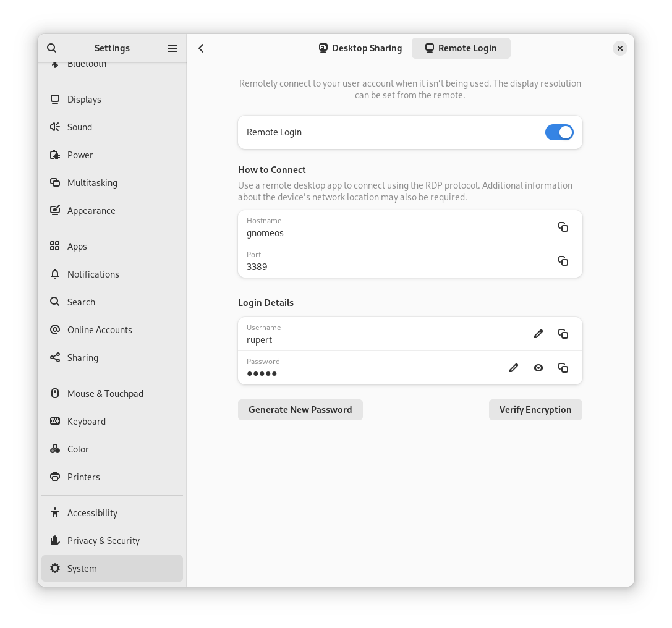Open search in Settings sidebar
The height and width of the screenshot is (628, 672).
pos(52,48)
